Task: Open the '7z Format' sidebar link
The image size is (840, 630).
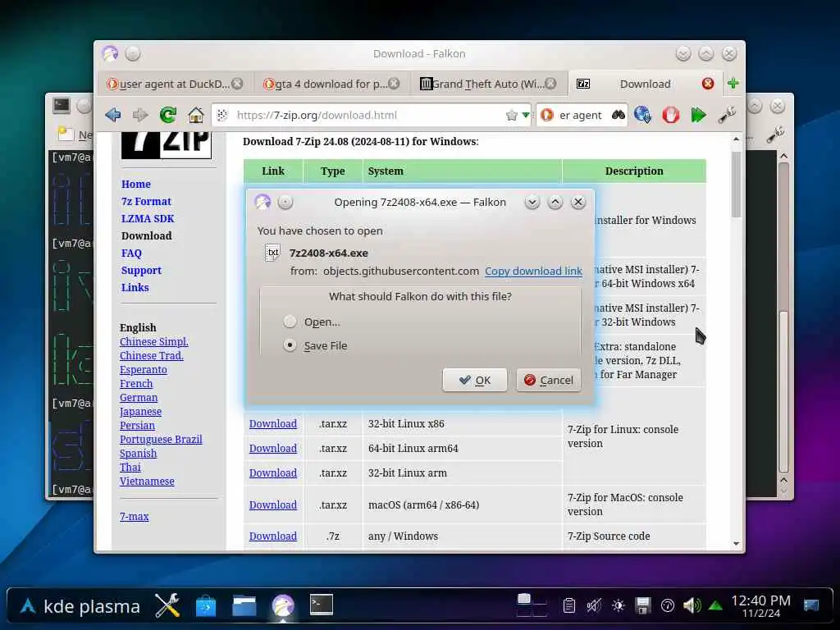Action: pyautogui.click(x=146, y=201)
